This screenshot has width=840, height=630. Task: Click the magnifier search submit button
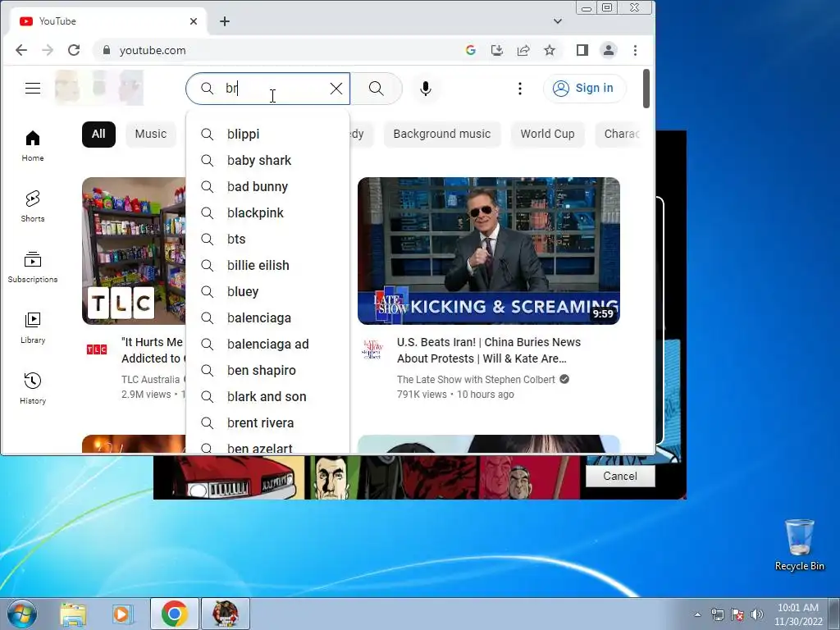(376, 89)
